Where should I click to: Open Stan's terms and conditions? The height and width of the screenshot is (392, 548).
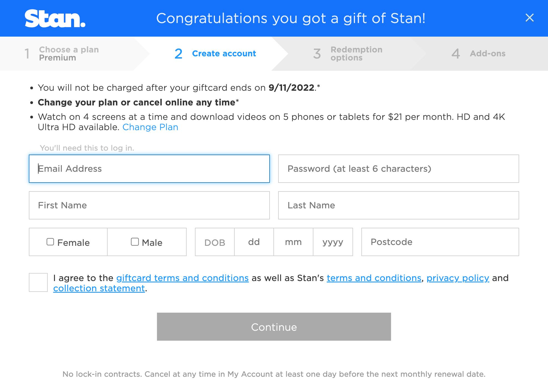point(374,278)
